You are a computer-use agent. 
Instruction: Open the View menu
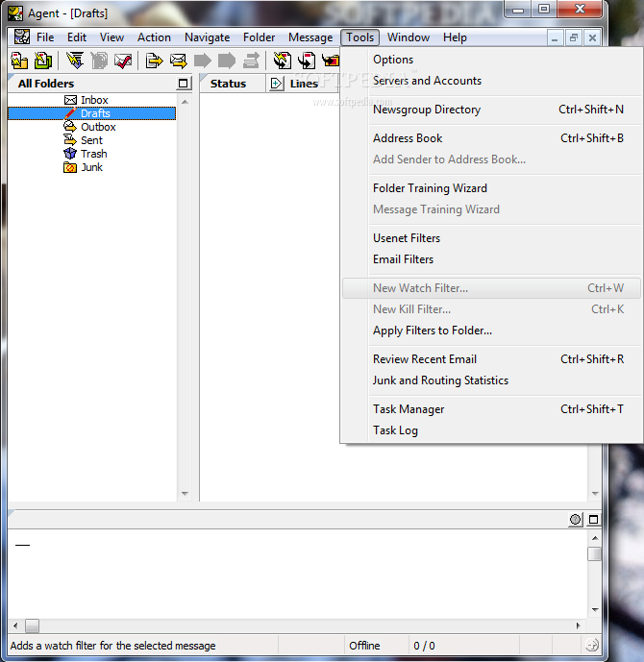point(111,37)
